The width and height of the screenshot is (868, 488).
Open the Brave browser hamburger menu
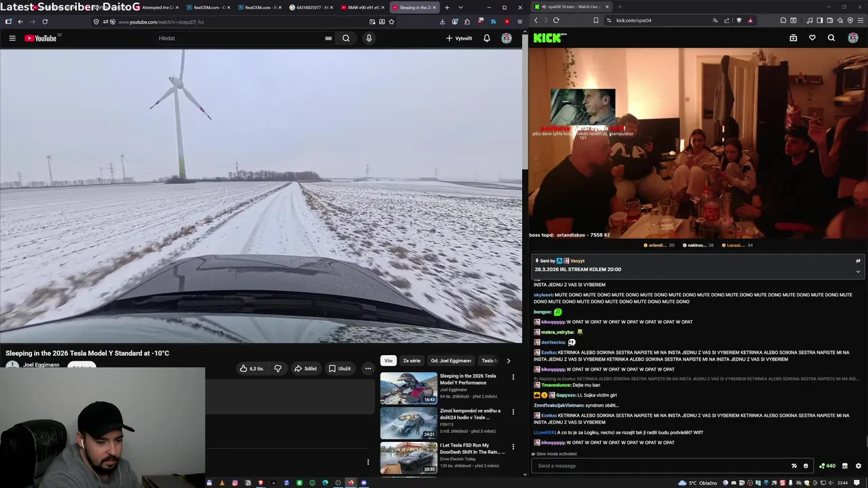pyautogui.click(x=861, y=20)
